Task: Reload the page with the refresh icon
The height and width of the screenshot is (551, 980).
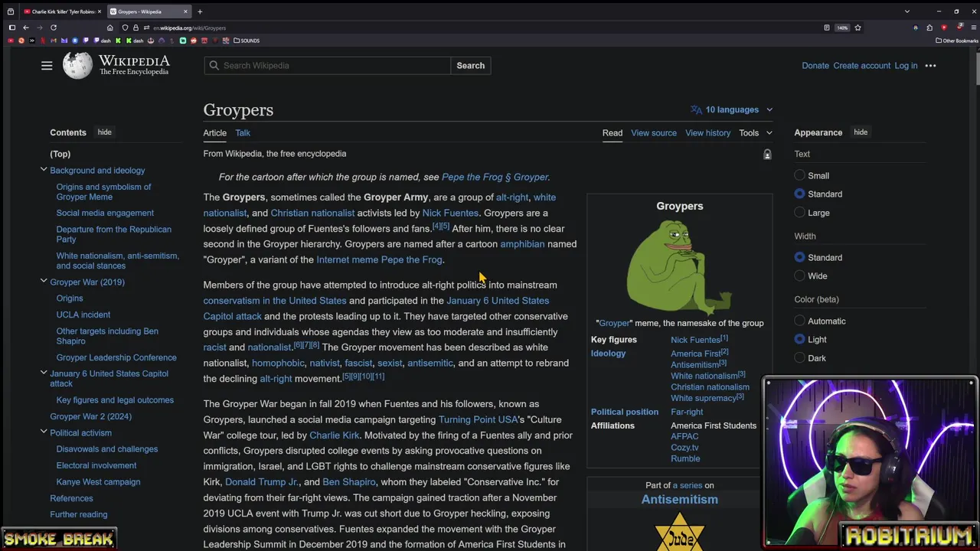Action: (x=54, y=28)
